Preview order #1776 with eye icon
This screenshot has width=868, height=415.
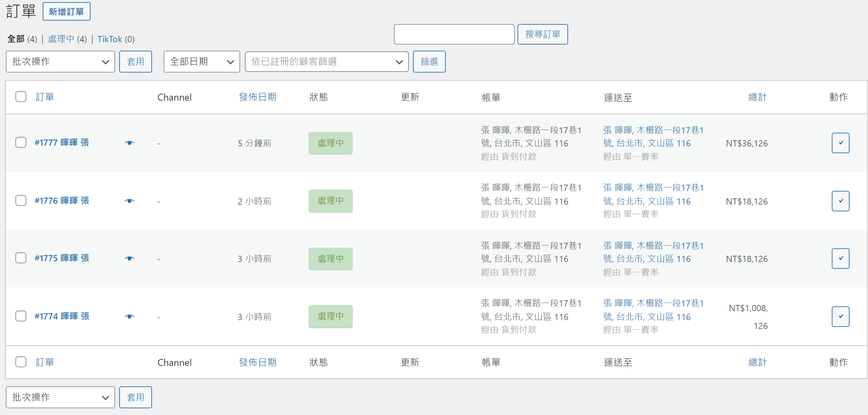tap(129, 201)
